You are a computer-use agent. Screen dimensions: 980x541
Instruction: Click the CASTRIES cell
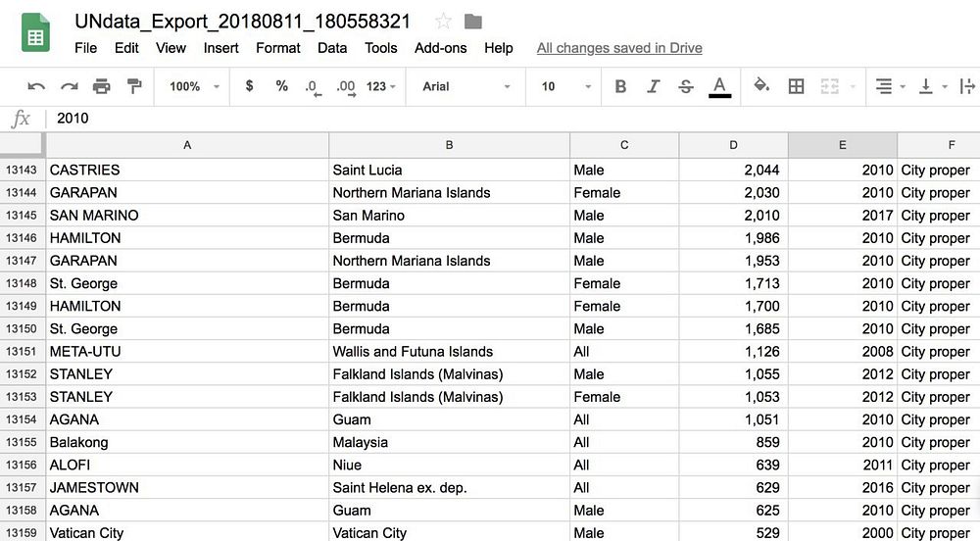tap(187, 170)
